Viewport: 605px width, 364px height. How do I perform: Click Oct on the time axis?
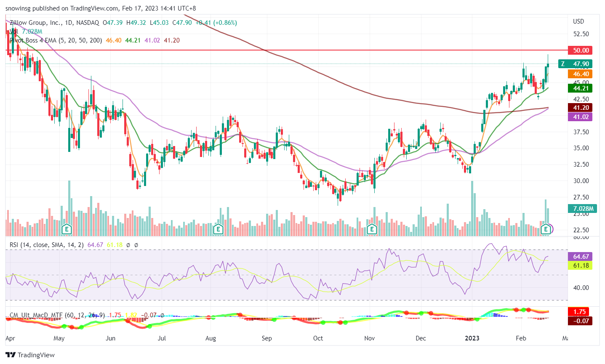[318, 338]
